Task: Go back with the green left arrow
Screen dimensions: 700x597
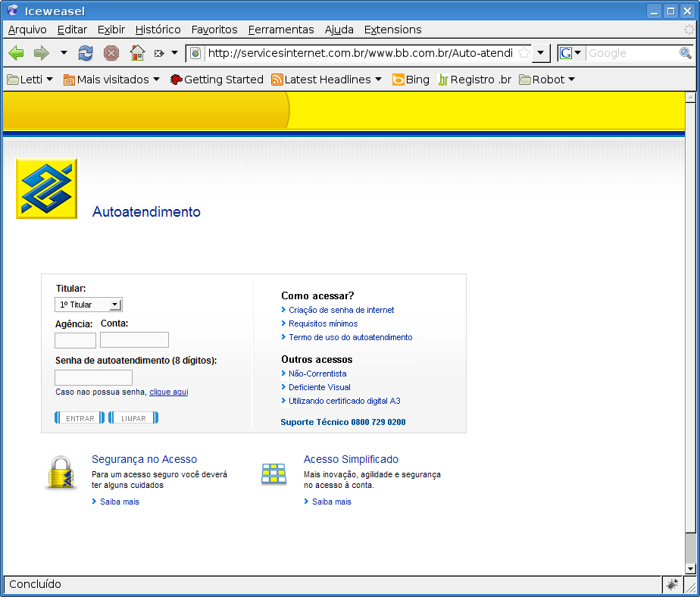Action: (16, 53)
